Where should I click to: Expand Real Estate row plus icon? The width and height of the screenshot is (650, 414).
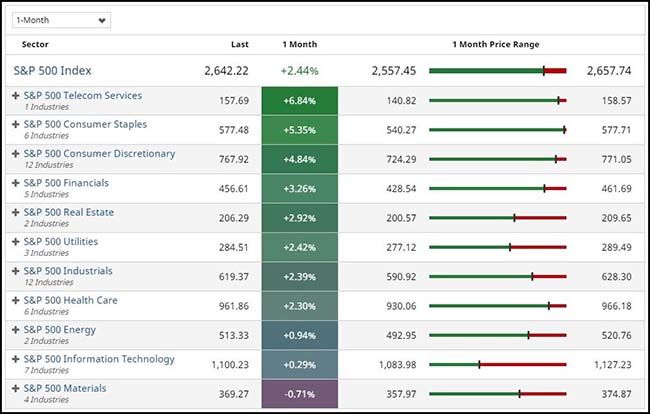16,212
